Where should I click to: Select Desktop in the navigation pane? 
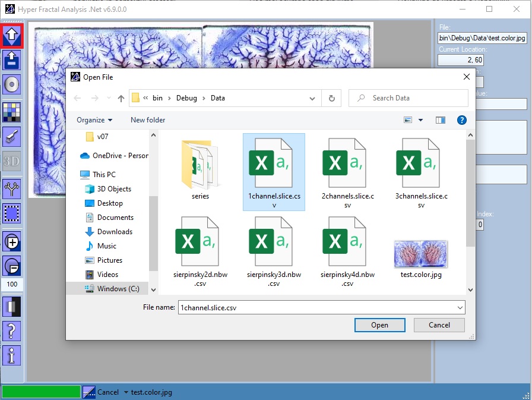point(109,203)
